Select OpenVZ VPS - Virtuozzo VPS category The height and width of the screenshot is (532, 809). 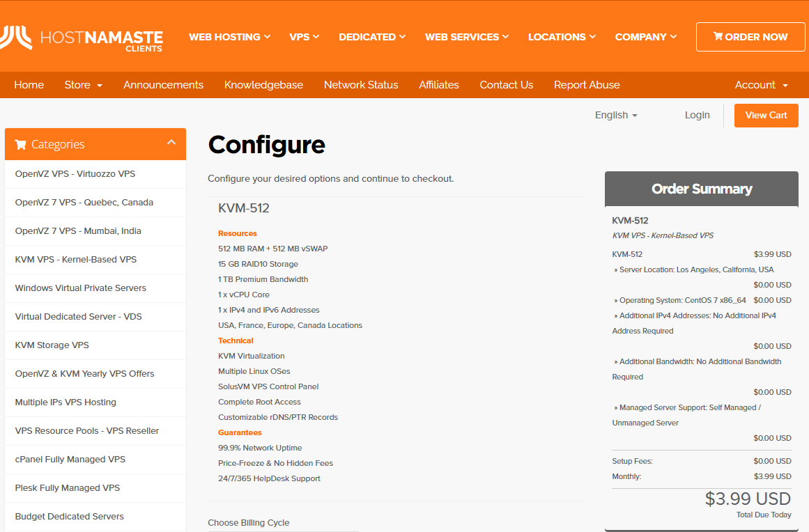(95, 174)
